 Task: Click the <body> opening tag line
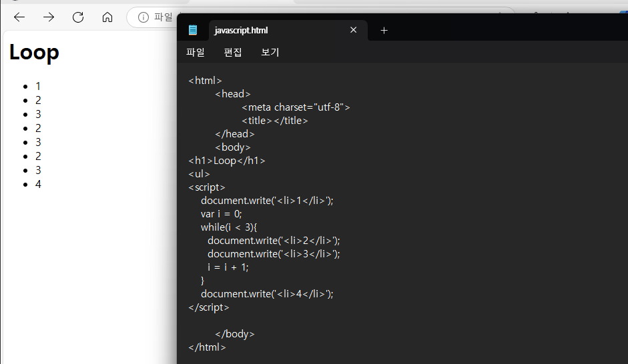pos(233,147)
